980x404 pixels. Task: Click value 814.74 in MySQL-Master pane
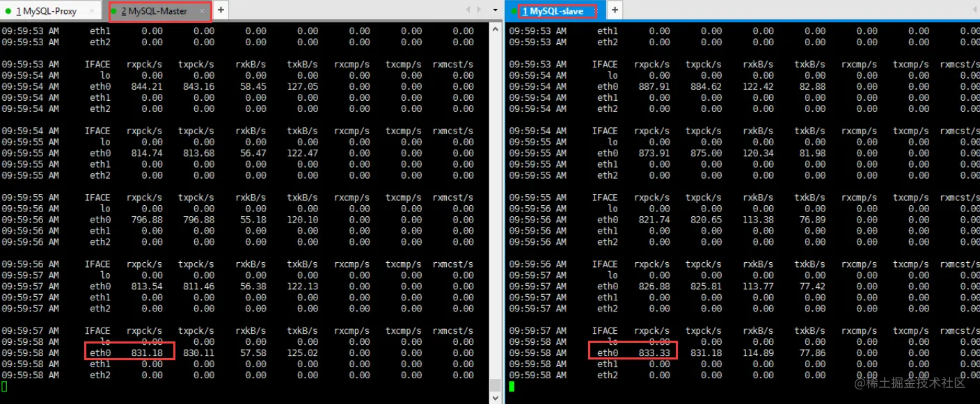[147, 153]
